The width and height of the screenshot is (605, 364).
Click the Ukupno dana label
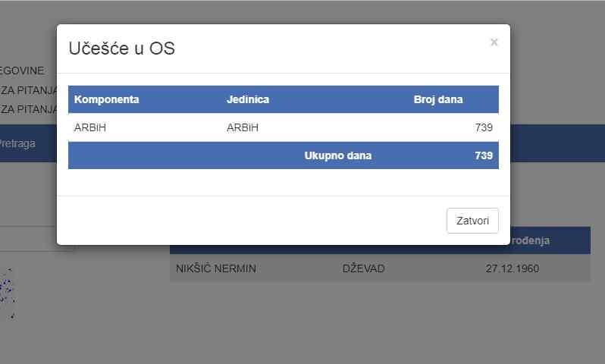(x=338, y=155)
